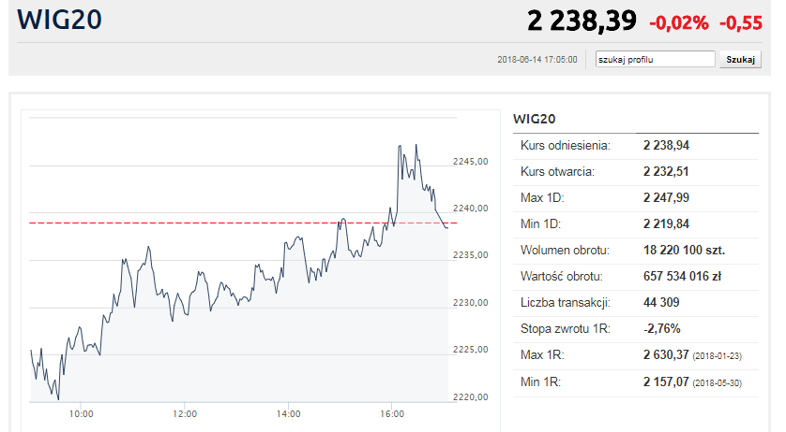Click the chart's highest peak after 16:00
This screenshot has height=432, width=786.
(416, 145)
